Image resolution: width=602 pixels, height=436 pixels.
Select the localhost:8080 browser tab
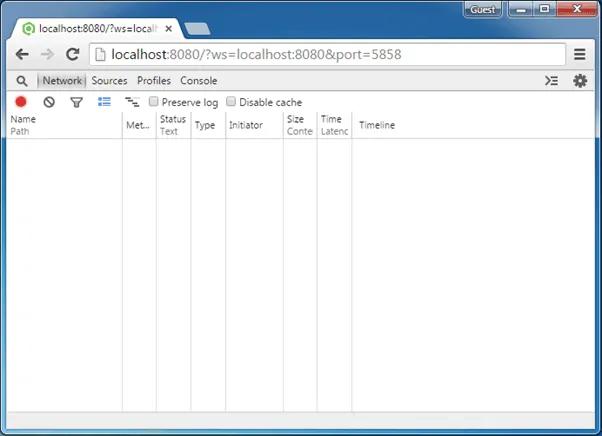[x=96, y=28]
